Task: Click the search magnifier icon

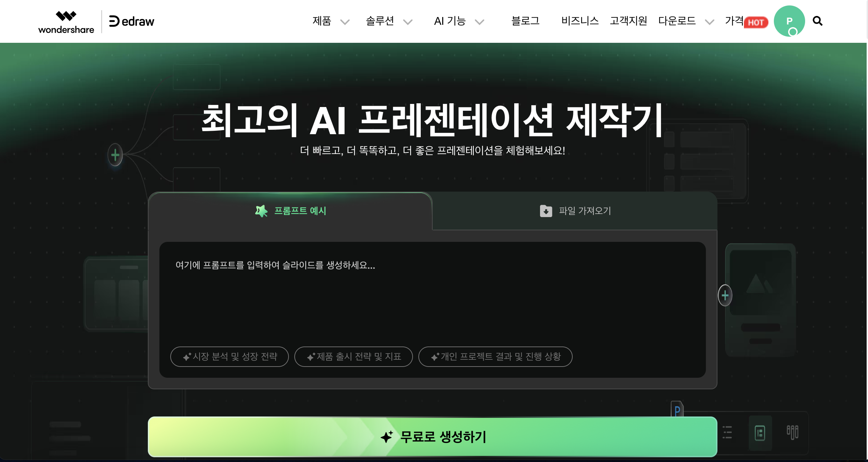Action: point(817,21)
